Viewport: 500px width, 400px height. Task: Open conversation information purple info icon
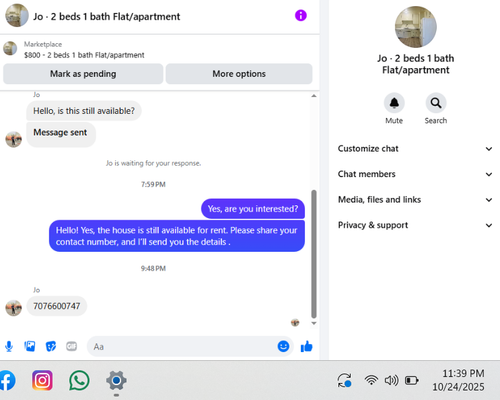pos(301,15)
